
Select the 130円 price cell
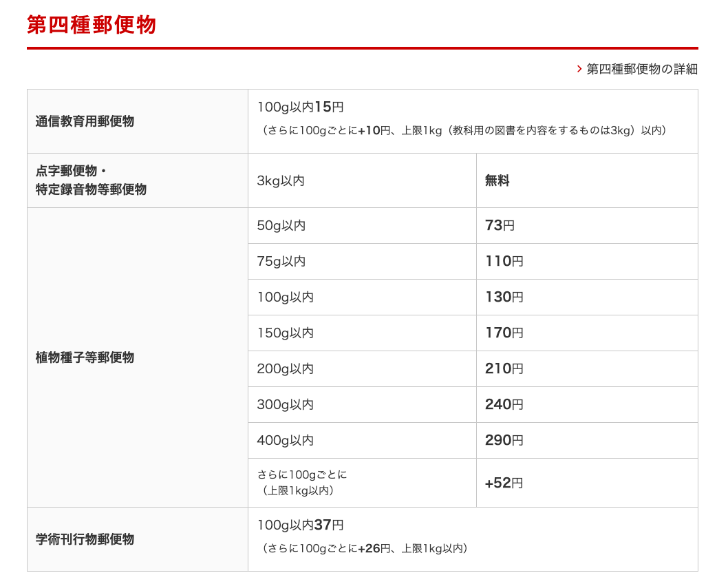(x=504, y=297)
